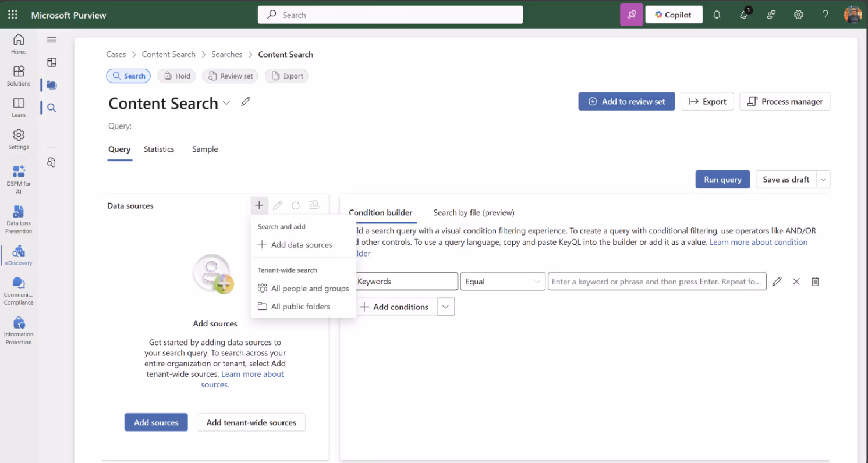Click the plus icon in Data sources
This screenshot has width=868, height=463.
pos(259,205)
